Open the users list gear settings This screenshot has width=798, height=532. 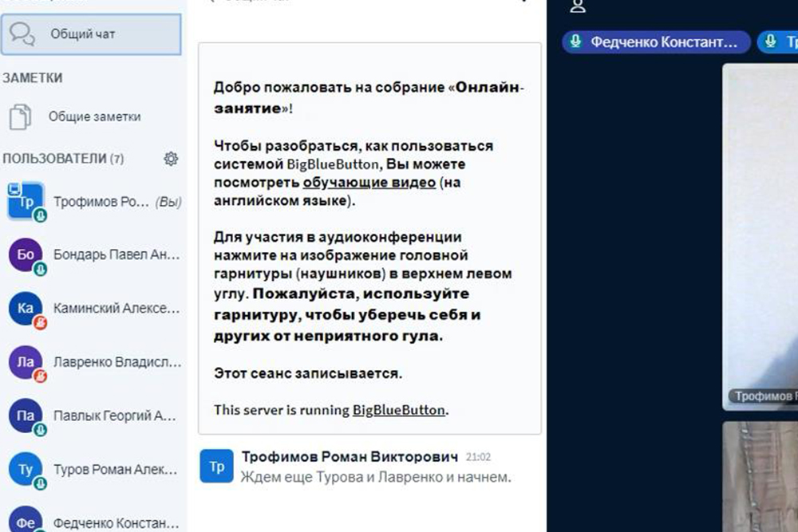[x=171, y=159]
